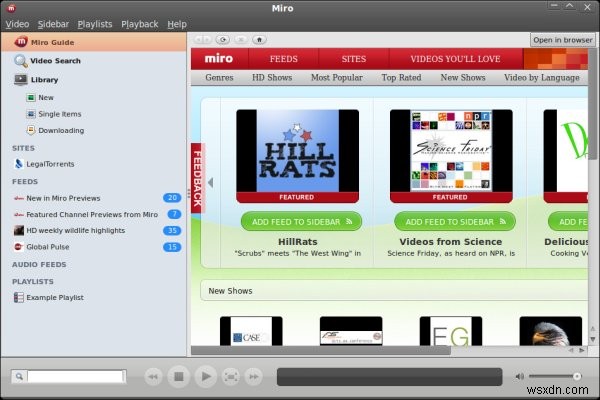This screenshot has height=400, width=600.
Task: Browse Genres category
Action: (x=219, y=78)
